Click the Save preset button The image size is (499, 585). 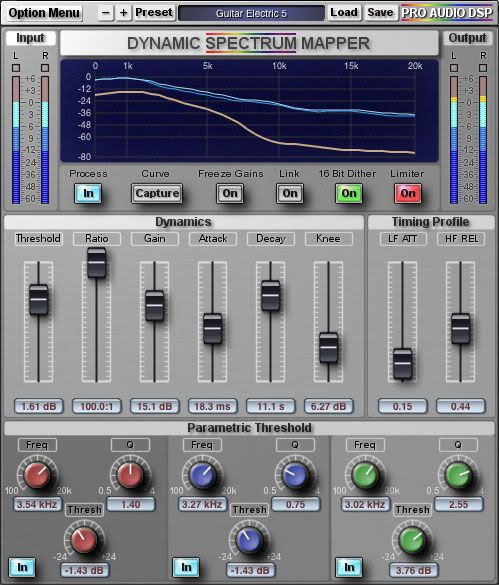(x=380, y=13)
